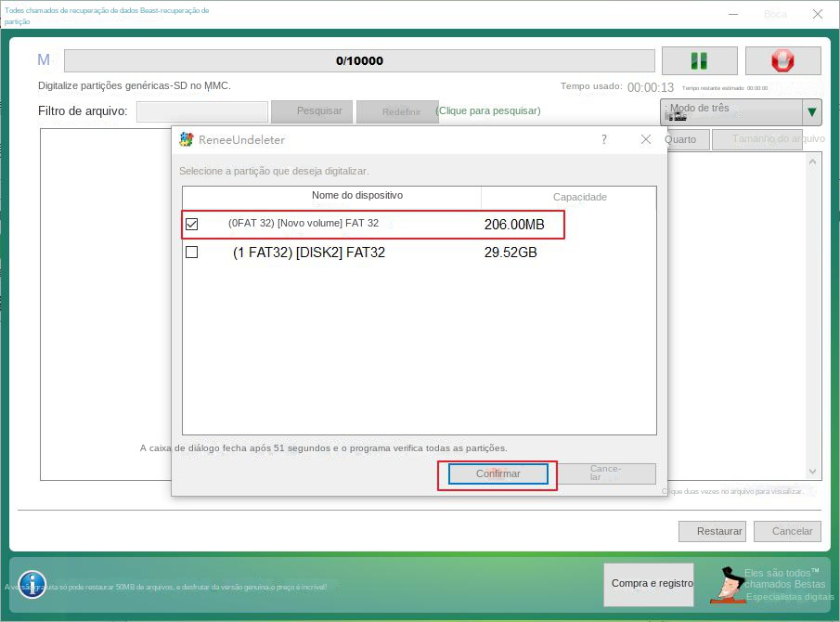Screen dimensions: 840x622
Task: Open help with the question mark button
Action: point(603,139)
